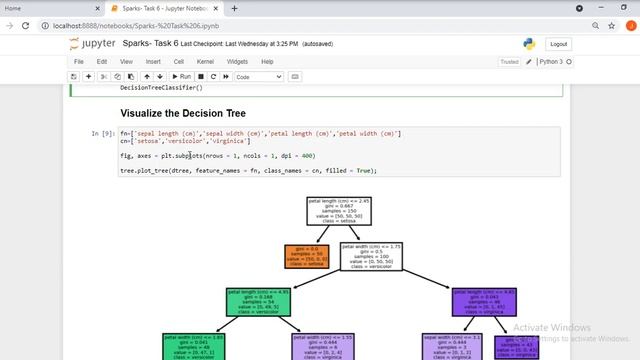The image size is (640, 360).
Task: Insert cell below with plus icon
Action: click(89, 77)
